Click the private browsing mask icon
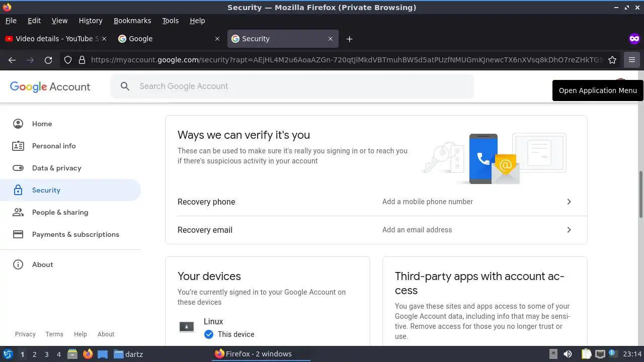This screenshot has width=644, height=362. [x=634, y=39]
